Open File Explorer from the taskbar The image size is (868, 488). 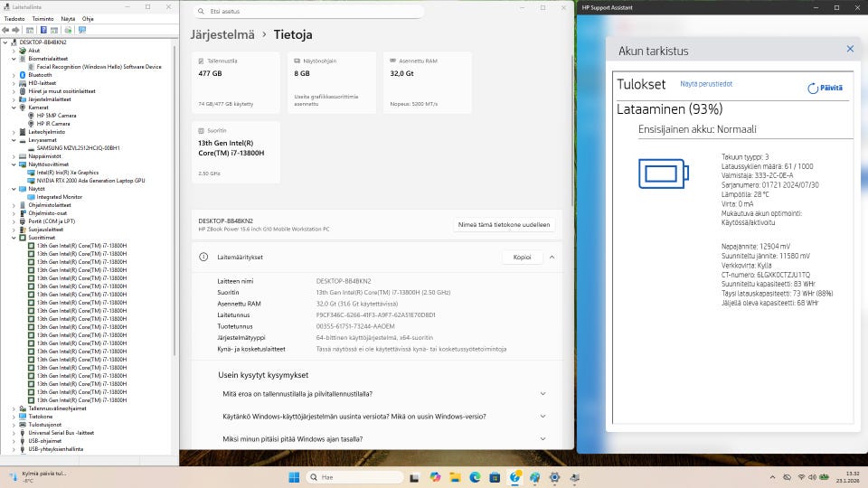pos(455,477)
